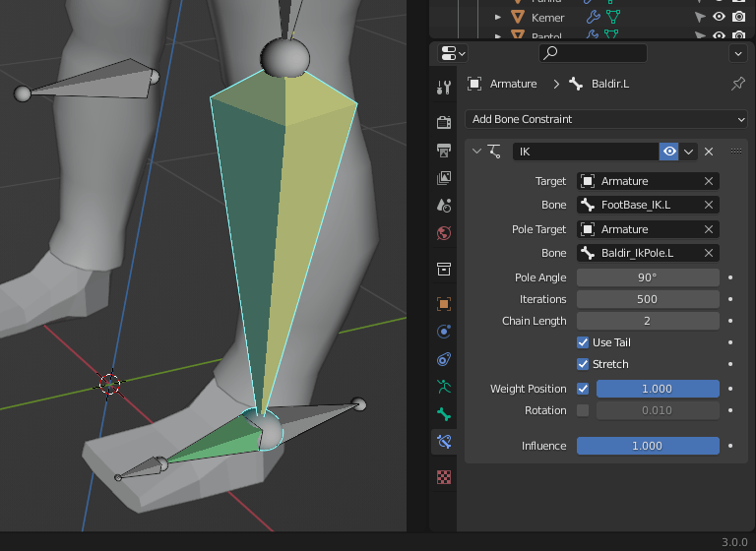The image size is (756, 551).
Task: Click Baldir.L bone in breadcrumb
Action: (599, 84)
